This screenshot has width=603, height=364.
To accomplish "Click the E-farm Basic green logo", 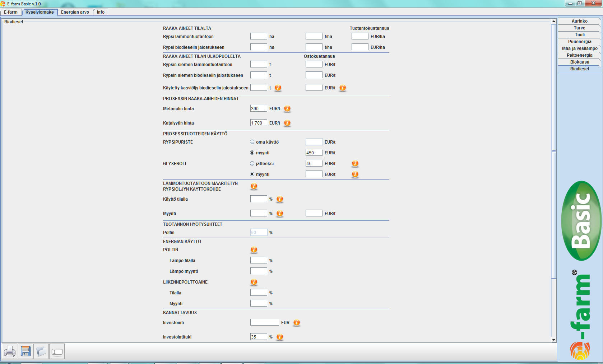I will pyautogui.click(x=581, y=221).
